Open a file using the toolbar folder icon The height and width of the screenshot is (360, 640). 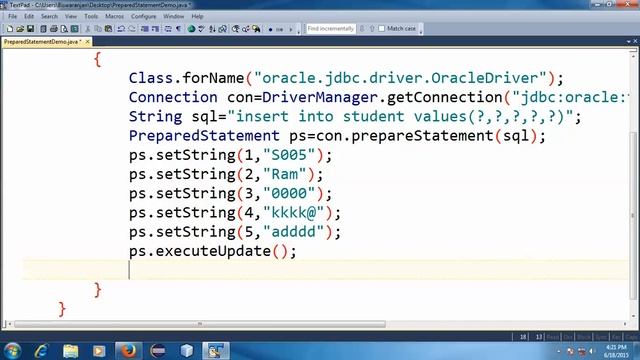(x=20, y=29)
